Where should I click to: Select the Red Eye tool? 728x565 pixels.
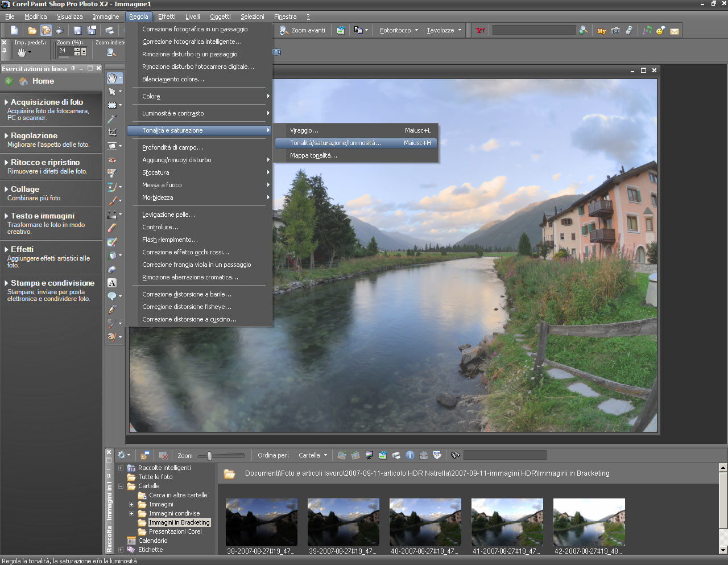click(112, 160)
